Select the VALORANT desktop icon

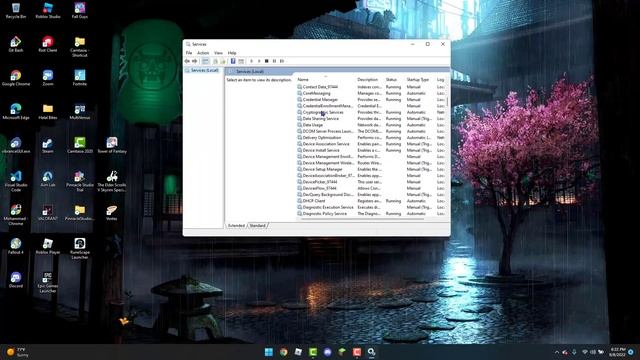click(x=48, y=212)
